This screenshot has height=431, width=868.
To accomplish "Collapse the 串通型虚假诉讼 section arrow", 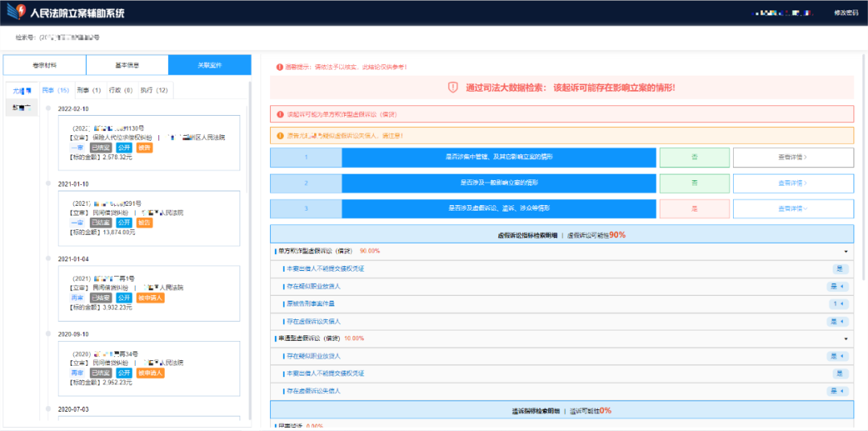I will [845, 339].
